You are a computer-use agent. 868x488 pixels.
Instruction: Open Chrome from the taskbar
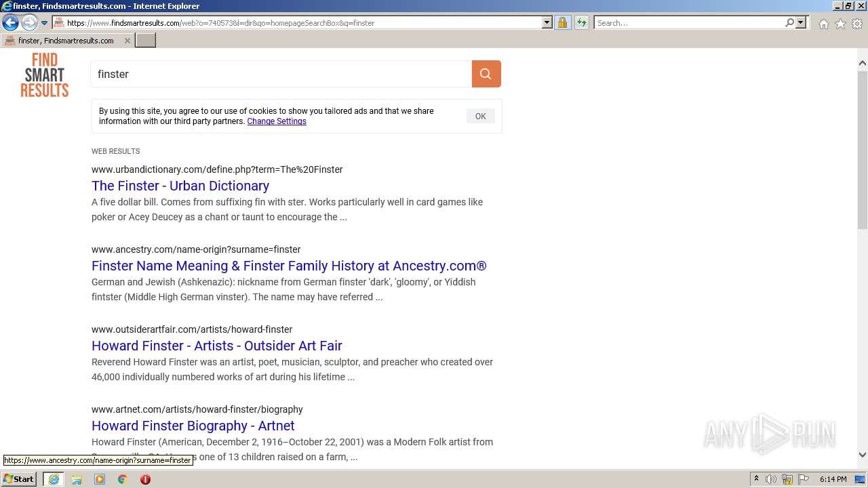pos(123,479)
